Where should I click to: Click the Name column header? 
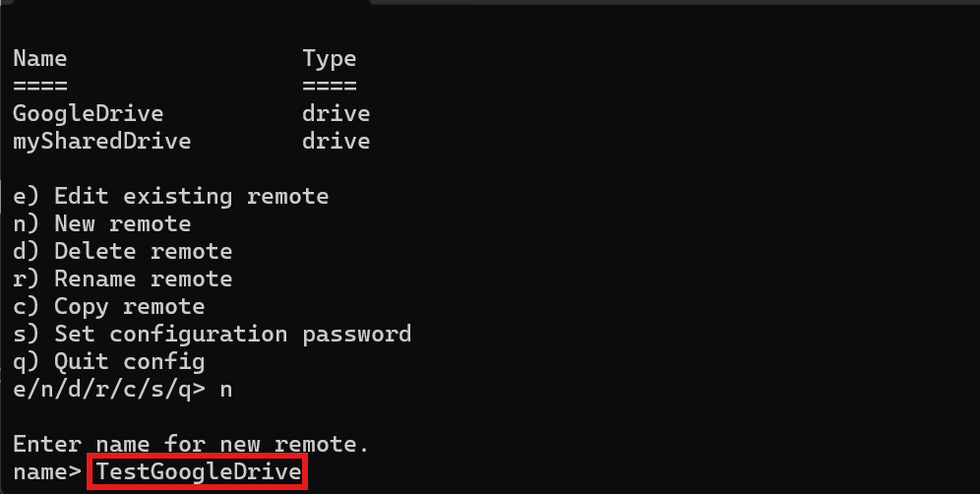coord(40,59)
